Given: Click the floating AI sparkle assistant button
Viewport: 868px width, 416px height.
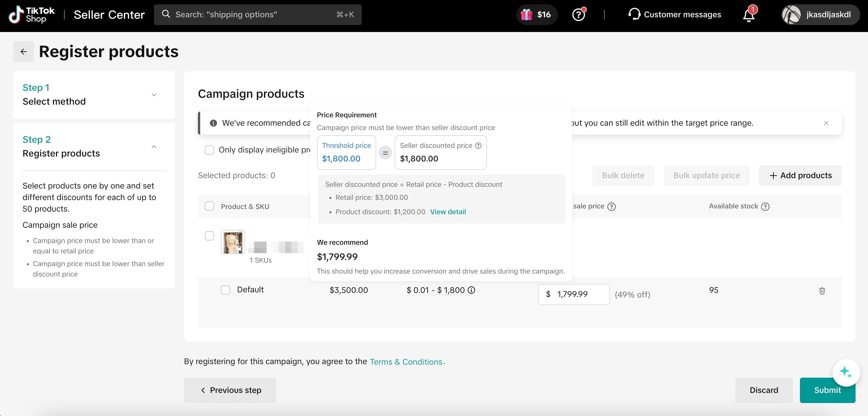Looking at the screenshot, I should (845, 372).
